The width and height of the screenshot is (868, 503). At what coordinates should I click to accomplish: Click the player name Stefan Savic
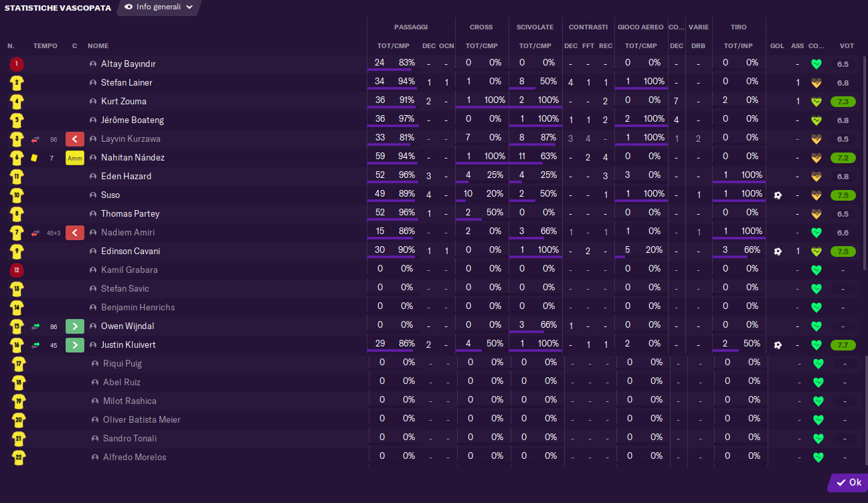(125, 289)
